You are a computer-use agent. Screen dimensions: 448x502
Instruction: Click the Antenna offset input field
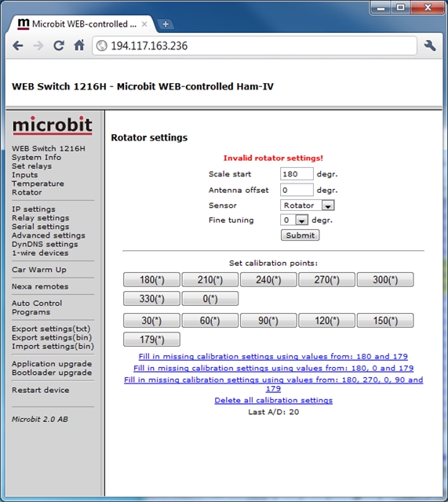(297, 190)
